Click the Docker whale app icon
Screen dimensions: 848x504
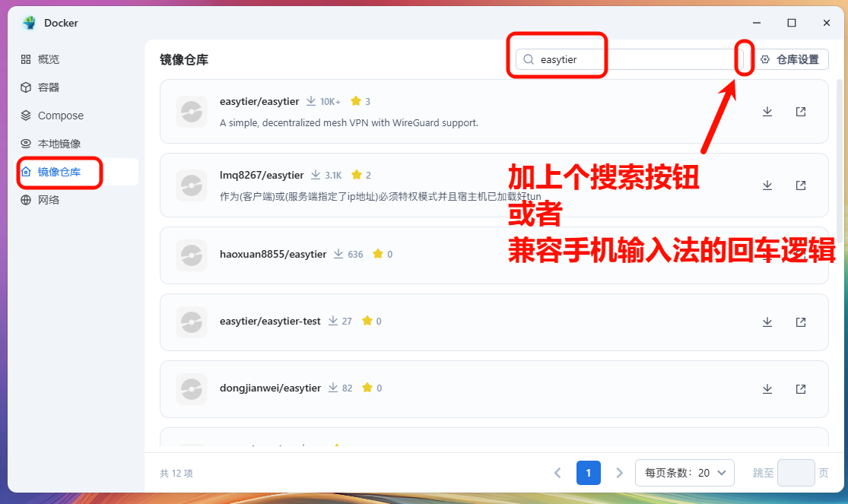pyautogui.click(x=29, y=23)
